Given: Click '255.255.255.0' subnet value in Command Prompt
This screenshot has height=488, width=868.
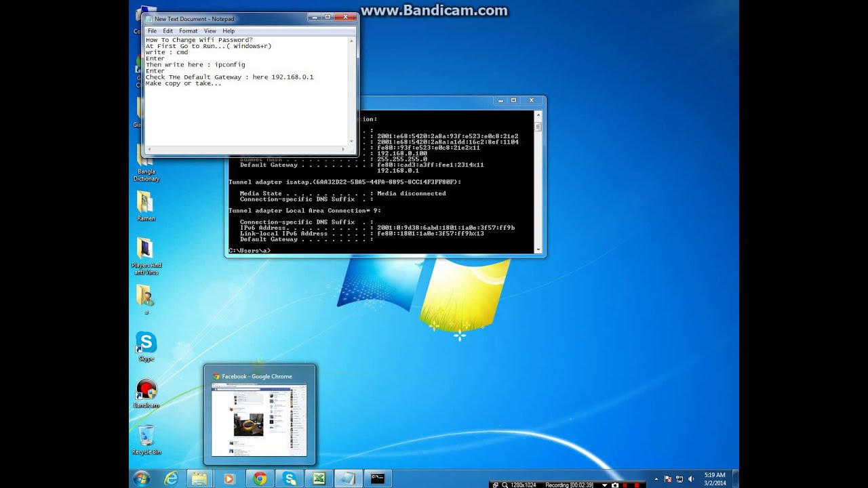Looking at the screenshot, I should pyautogui.click(x=402, y=159).
